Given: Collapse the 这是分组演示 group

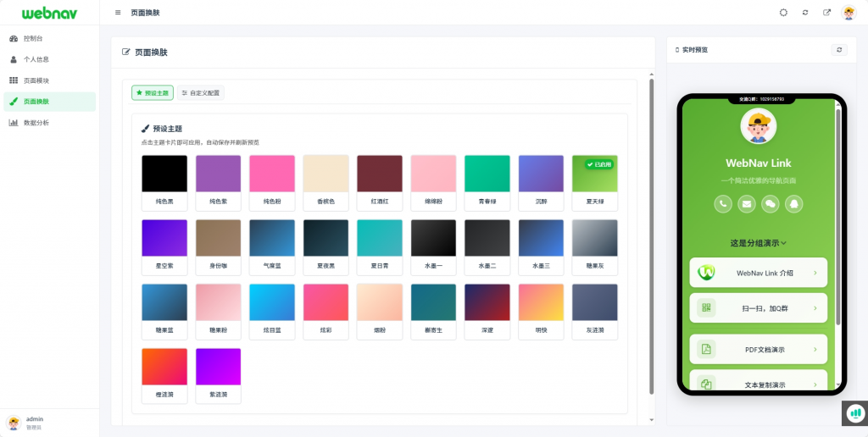Looking at the screenshot, I should point(758,243).
